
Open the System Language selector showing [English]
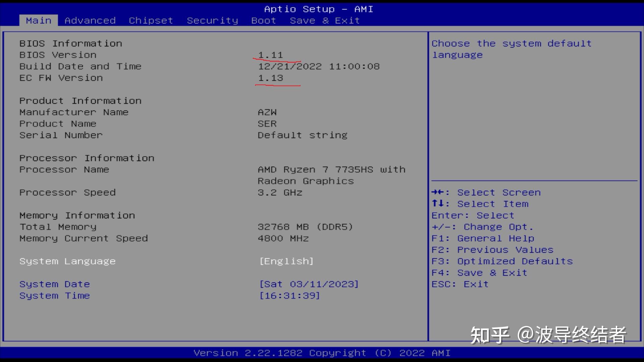(286, 261)
